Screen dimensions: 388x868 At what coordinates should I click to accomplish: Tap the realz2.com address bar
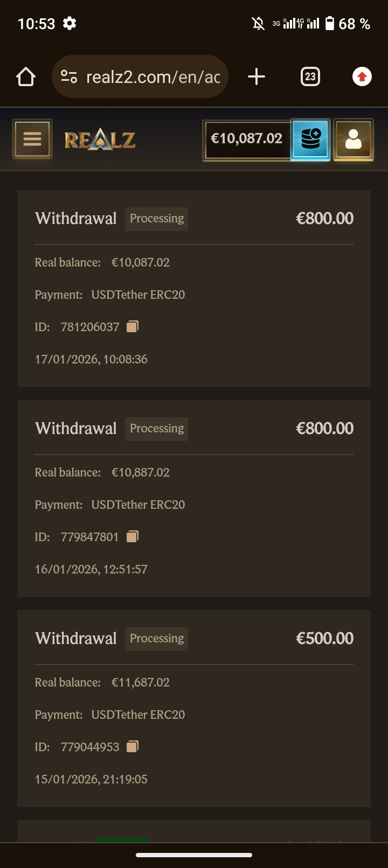click(153, 77)
